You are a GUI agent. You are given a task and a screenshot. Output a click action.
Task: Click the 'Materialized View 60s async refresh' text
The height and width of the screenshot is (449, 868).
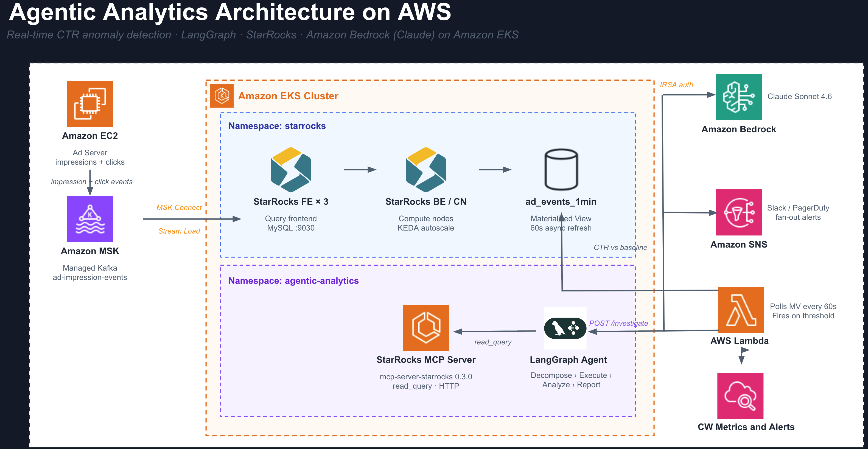pos(561,223)
